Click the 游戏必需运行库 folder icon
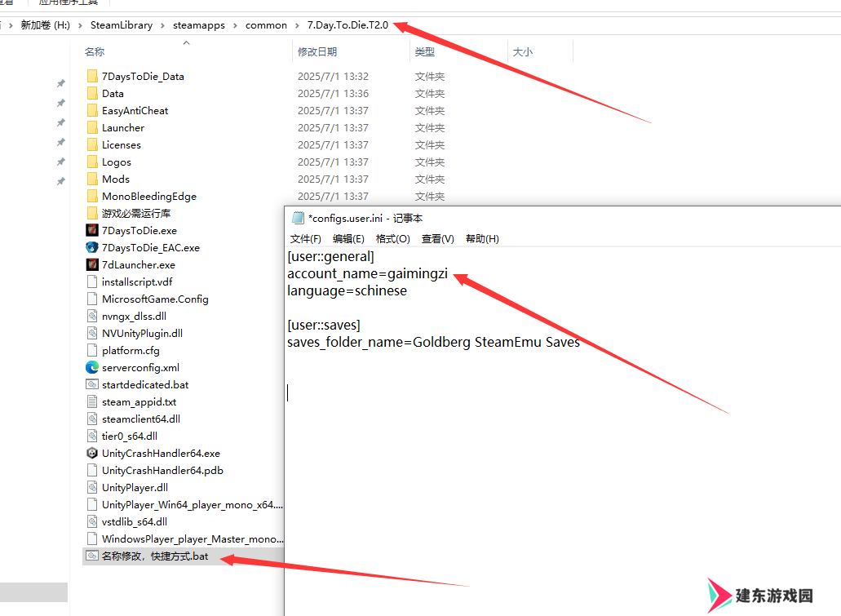841x616 pixels. [92, 214]
